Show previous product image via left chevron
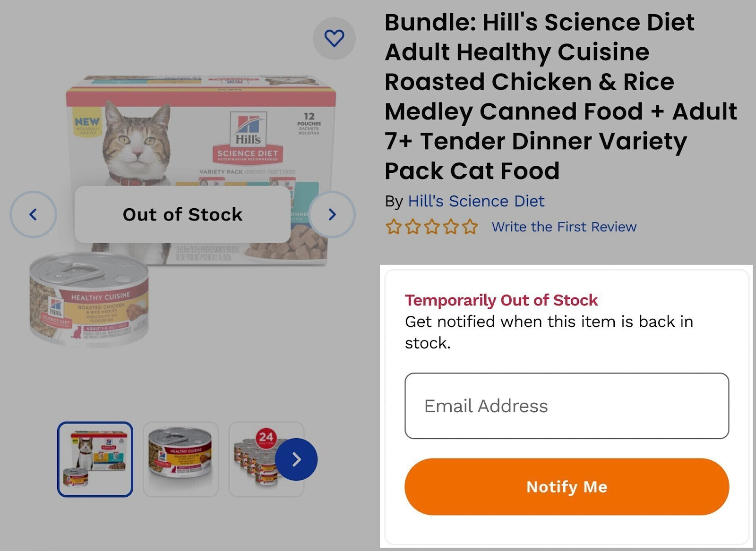 [34, 214]
